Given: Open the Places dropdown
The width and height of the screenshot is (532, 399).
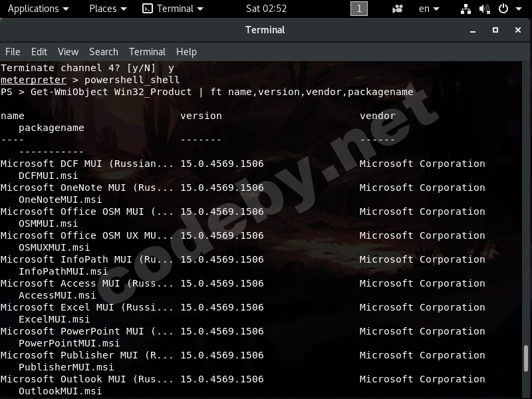Looking at the screenshot, I should tap(108, 9).
